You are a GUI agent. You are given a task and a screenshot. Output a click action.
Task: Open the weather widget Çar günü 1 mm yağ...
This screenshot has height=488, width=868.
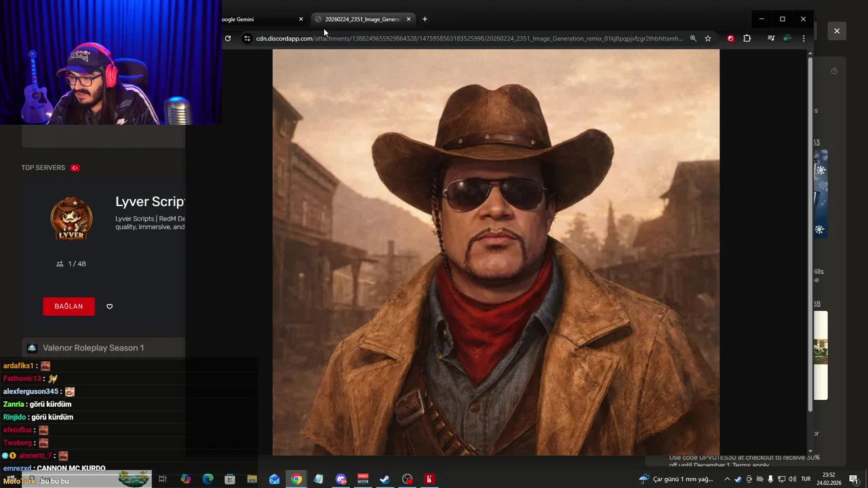click(677, 479)
